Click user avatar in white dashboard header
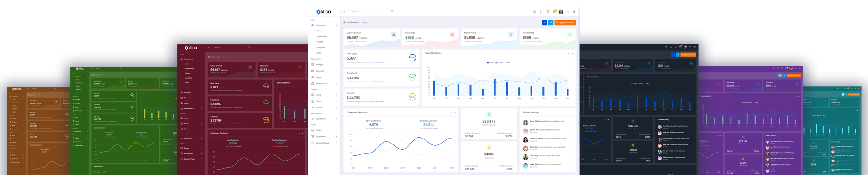This screenshot has height=175, width=868. (x=561, y=12)
